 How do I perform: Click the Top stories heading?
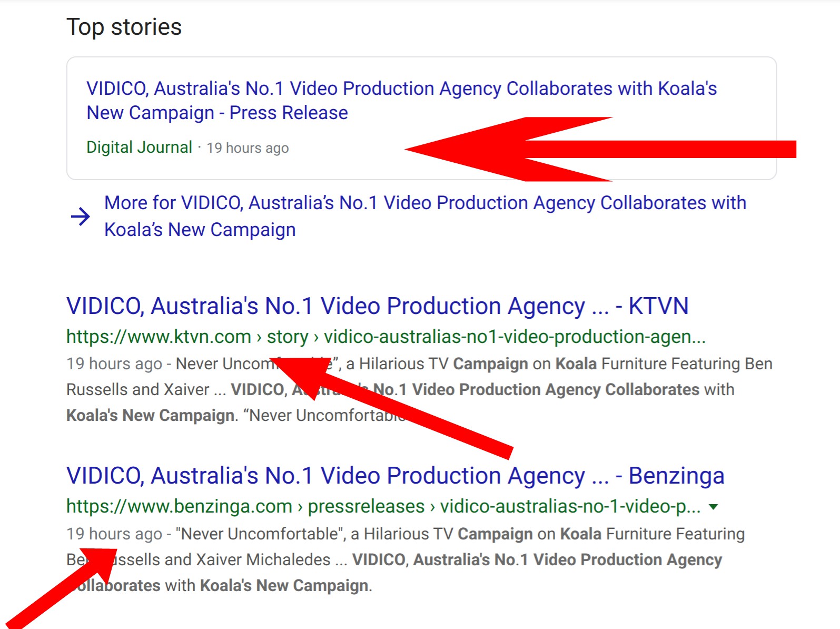tap(124, 27)
